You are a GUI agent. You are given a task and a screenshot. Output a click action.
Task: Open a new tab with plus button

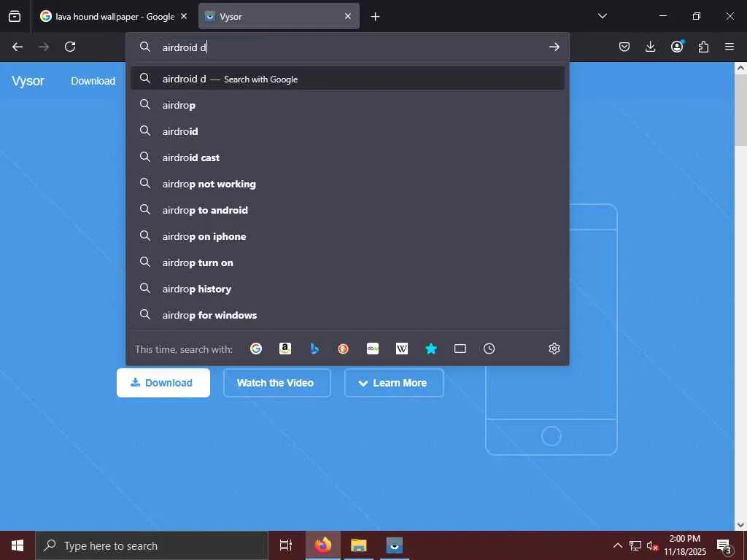tap(376, 17)
